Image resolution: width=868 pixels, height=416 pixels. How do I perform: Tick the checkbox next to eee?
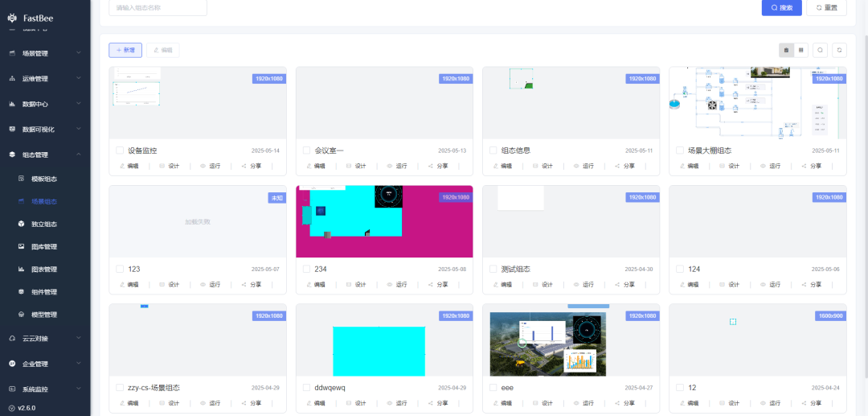pyautogui.click(x=493, y=387)
